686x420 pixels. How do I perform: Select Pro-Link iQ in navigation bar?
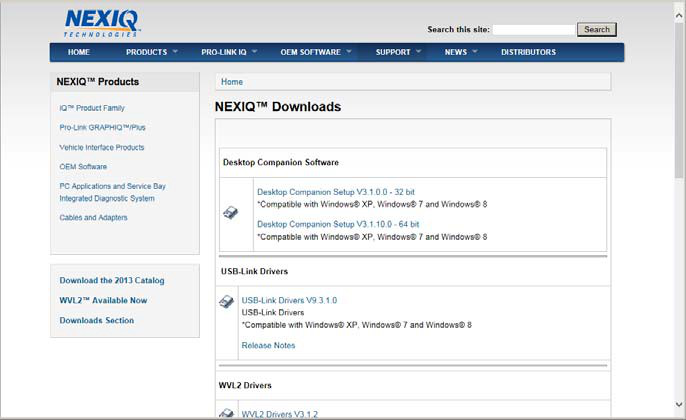pyautogui.click(x=224, y=52)
